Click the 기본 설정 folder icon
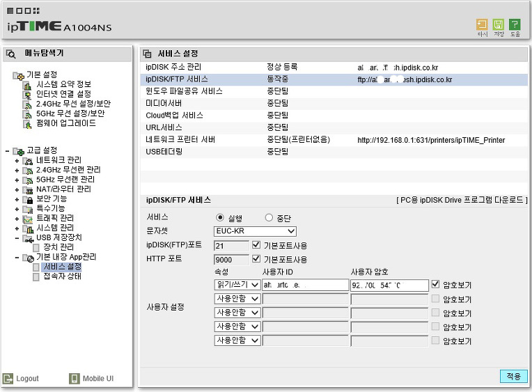 tap(18, 75)
